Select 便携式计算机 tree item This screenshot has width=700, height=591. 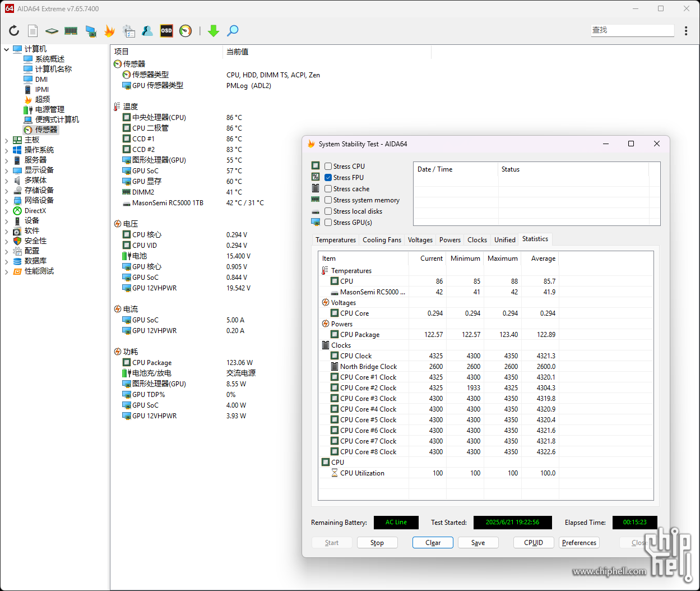(x=57, y=119)
